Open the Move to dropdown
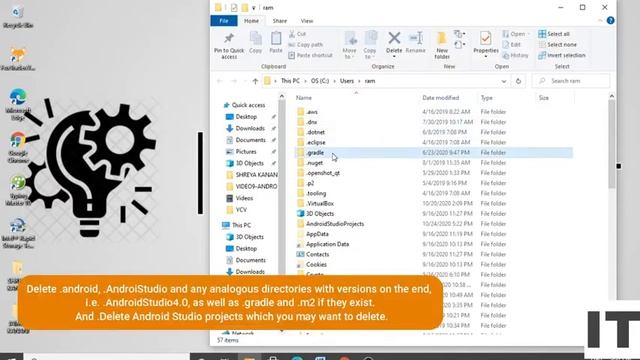 [349, 45]
